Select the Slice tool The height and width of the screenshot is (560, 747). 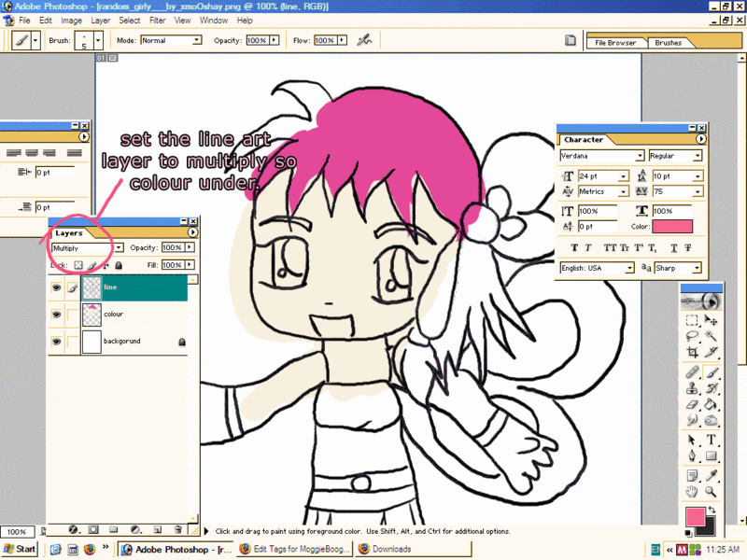(711, 353)
